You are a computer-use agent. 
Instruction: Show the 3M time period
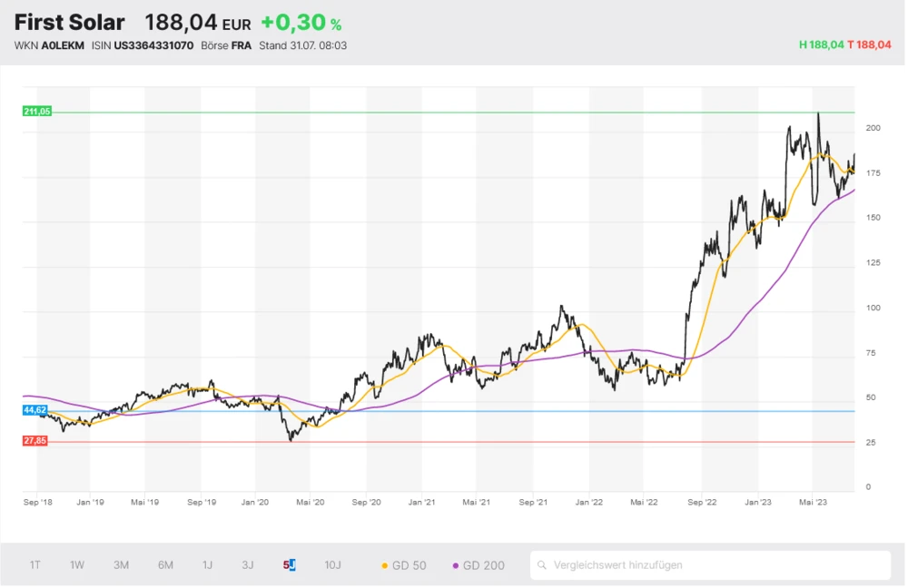(121, 565)
